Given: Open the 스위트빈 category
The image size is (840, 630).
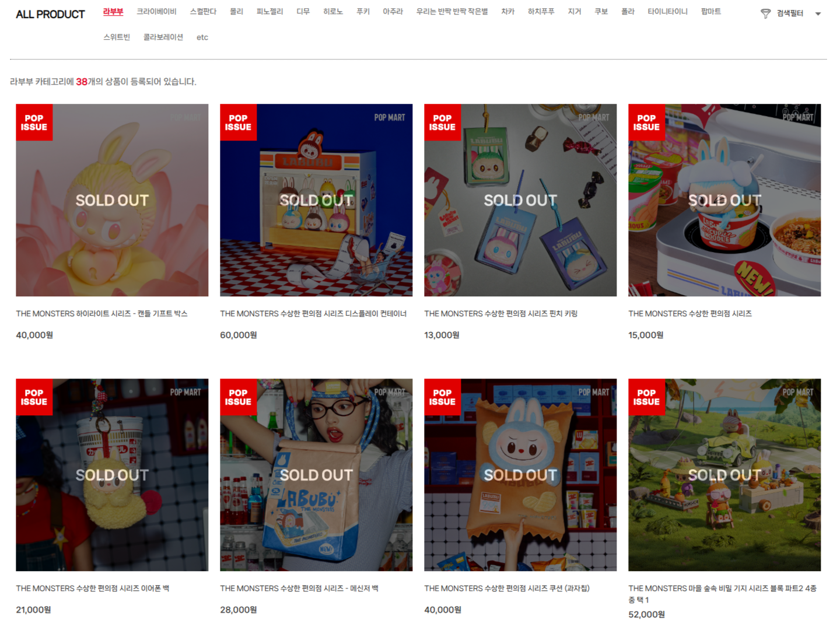Looking at the screenshot, I should [117, 37].
